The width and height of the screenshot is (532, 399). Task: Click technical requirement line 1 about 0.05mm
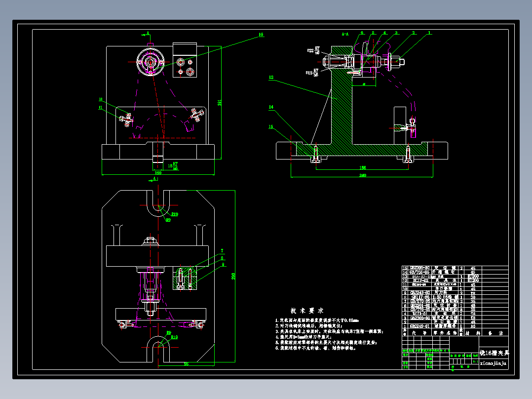(317, 320)
